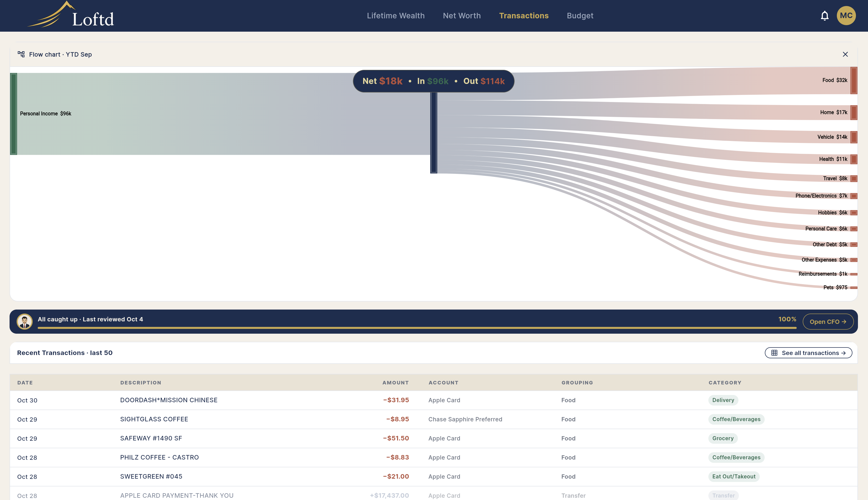The width and height of the screenshot is (868, 500).
Task: Click the Chase Sapphire Preferred account cell
Action: 465,419
